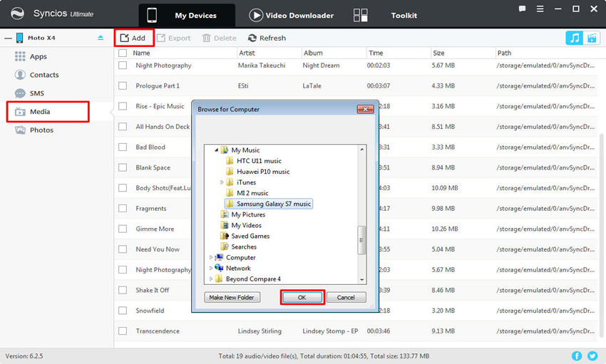Screen dimensions: 606x364
Task: Switch to video view icon
Action: tap(591, 38)
